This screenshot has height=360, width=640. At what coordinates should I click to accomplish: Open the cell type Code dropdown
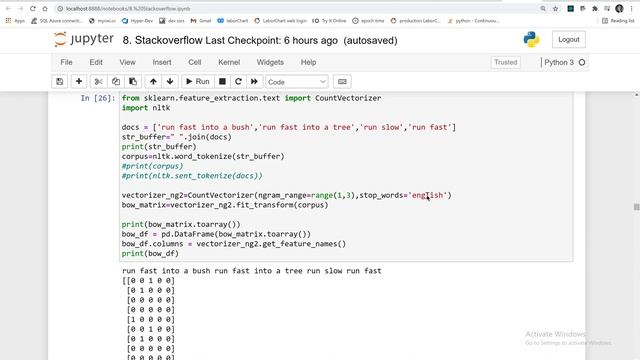pyautogui.click(x=297, y=82)
